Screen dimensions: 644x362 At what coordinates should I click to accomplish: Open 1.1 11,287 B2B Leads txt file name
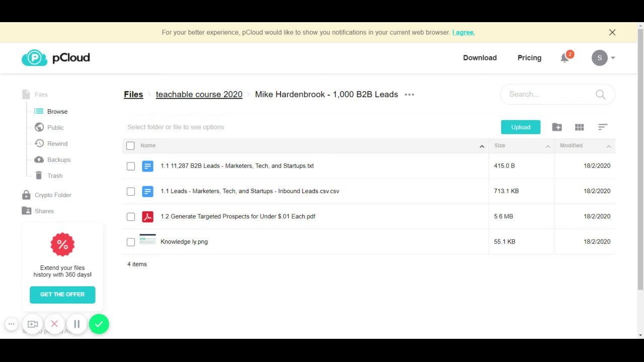[x=237, y=166]
